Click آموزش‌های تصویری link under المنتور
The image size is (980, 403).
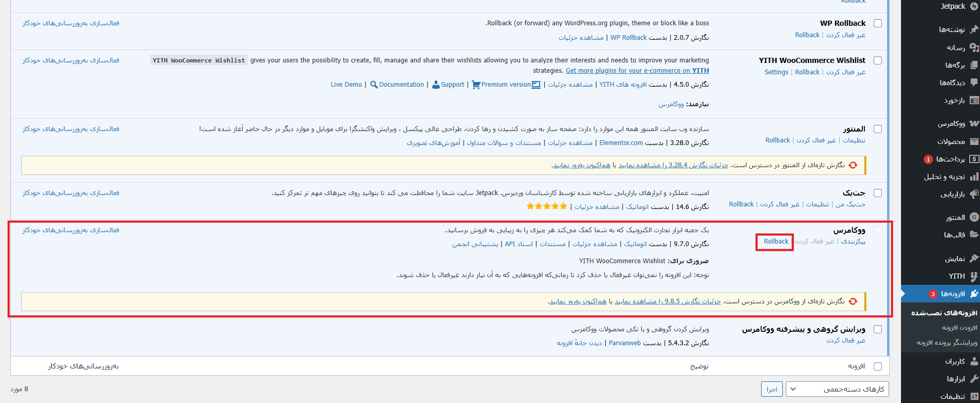[434, 143]
